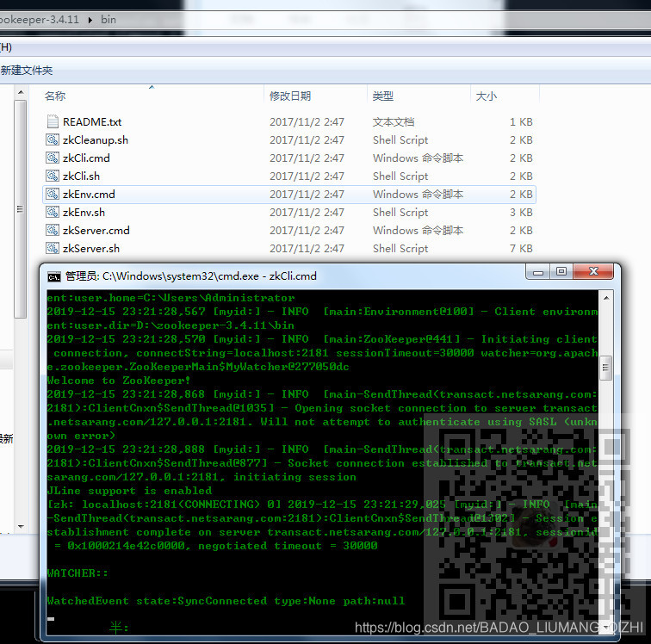Screen dimensions: 651x644
Task: Close the cmd.exe zkCli.cmd window
Action: [x=593, y=271]
